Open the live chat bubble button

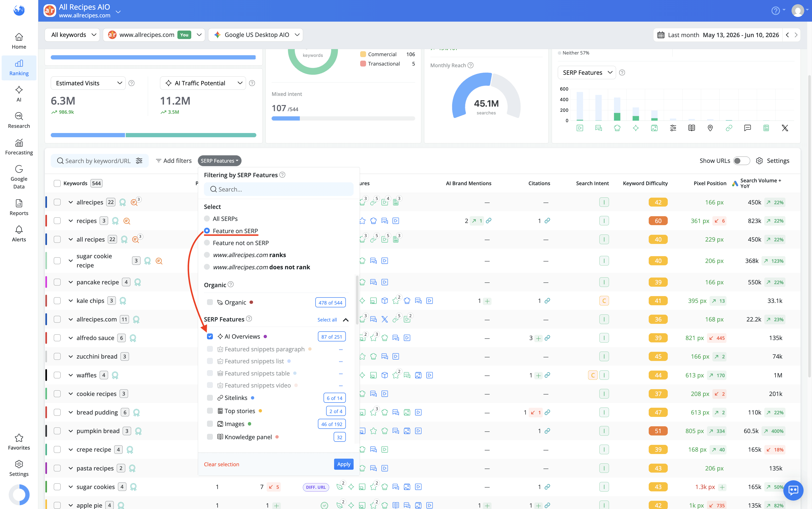[x=793, y=490]
